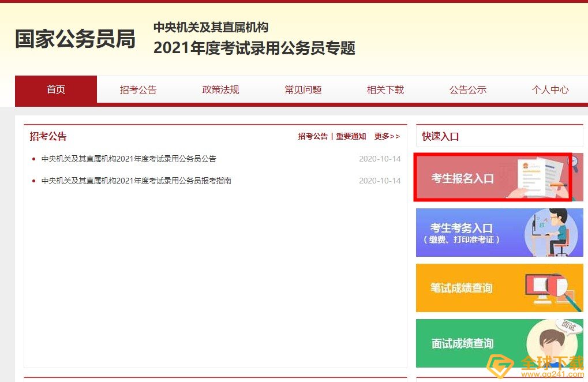Click the 重要通知 filter link
Image resolution: width=588 pixels, height=382 pixels.
tap(351, 136)
